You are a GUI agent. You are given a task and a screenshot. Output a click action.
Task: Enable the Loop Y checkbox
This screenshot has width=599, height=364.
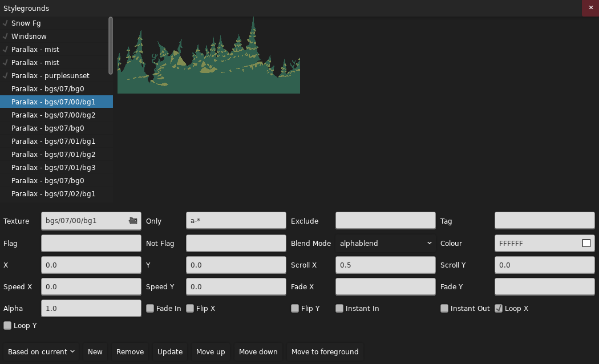(7, 325)
